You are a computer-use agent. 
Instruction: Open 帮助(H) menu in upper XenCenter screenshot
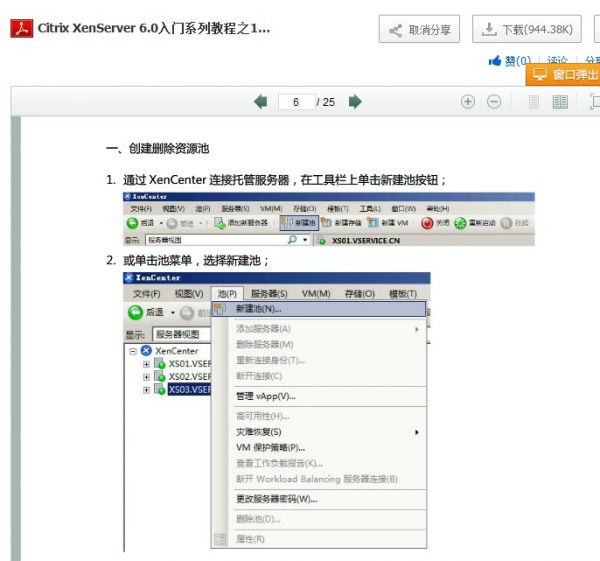[438, 209]
